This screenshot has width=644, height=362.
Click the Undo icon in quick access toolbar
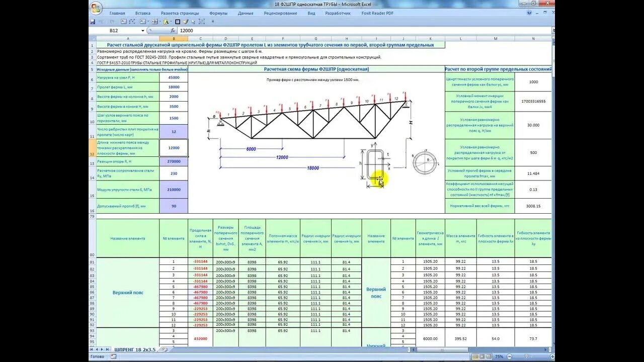tap(102, 22)
